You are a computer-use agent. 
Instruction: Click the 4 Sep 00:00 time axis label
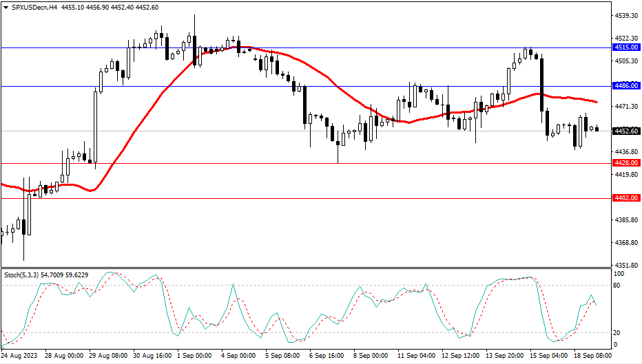tap(237, 356)
